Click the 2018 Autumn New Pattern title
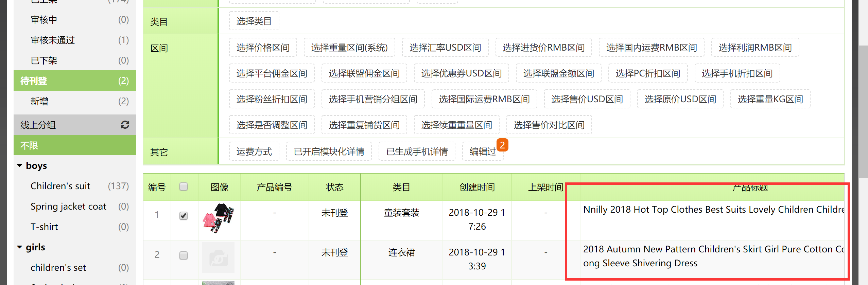The height and width of the screenshot is (285, 868). point(714,256)
